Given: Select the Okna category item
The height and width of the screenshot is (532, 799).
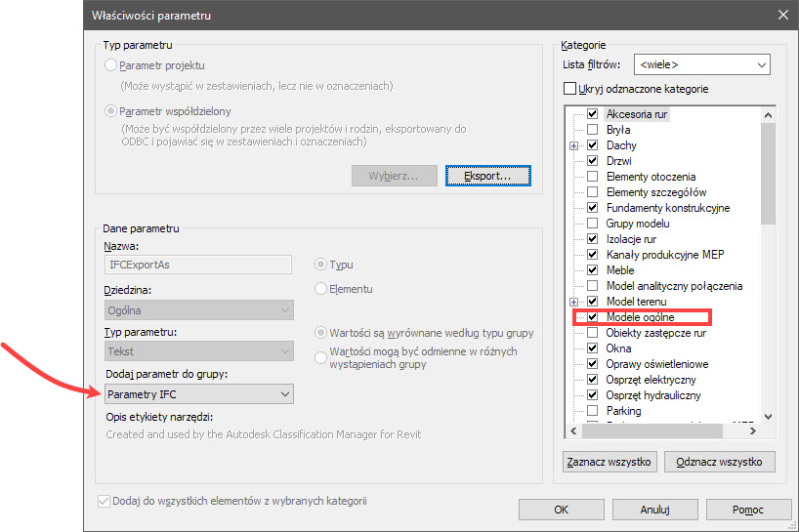Looking at the screenshot, I should point(619,348).
